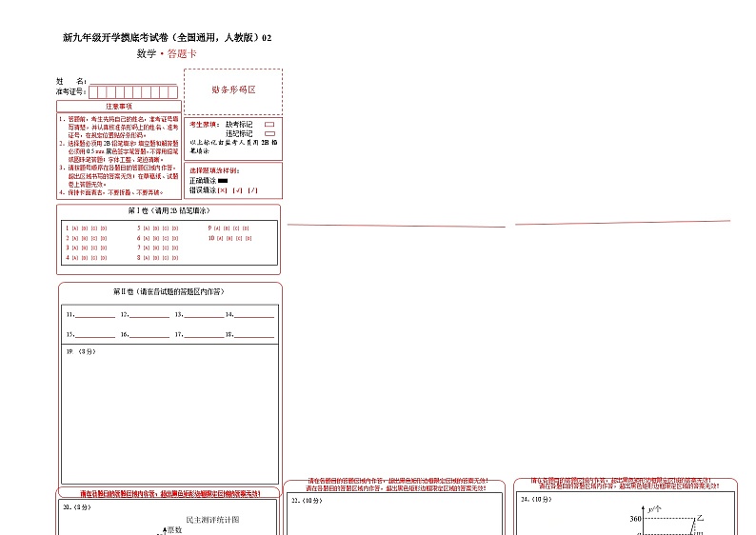Click the 第Ⅱ卷 section heading
756x535 pixels.
pyautogui.click(x=169, y=292)
